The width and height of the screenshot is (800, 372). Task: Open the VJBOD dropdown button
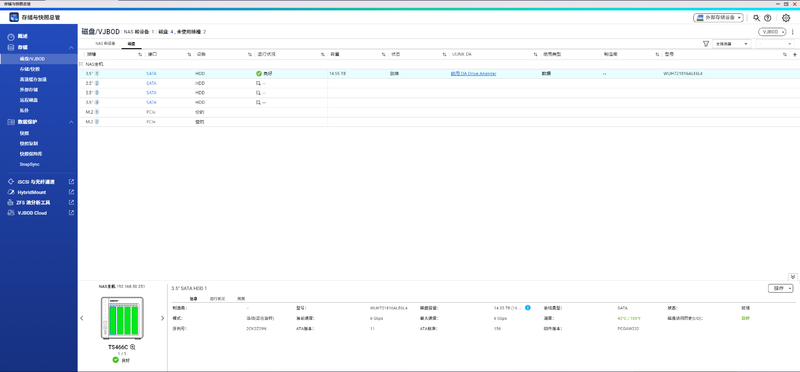[772, 32]
